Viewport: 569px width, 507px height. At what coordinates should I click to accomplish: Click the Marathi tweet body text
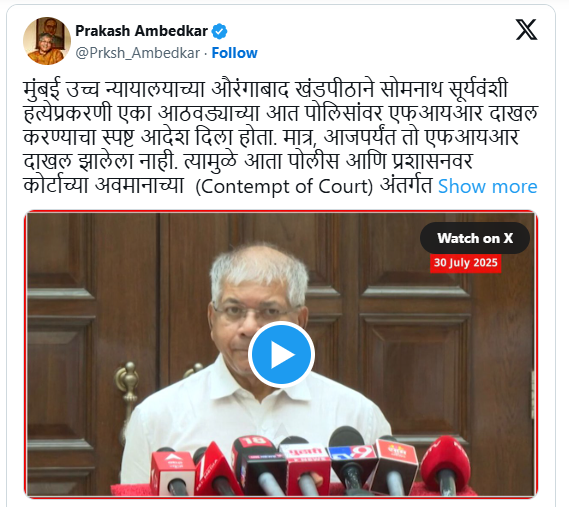[280, 137]
